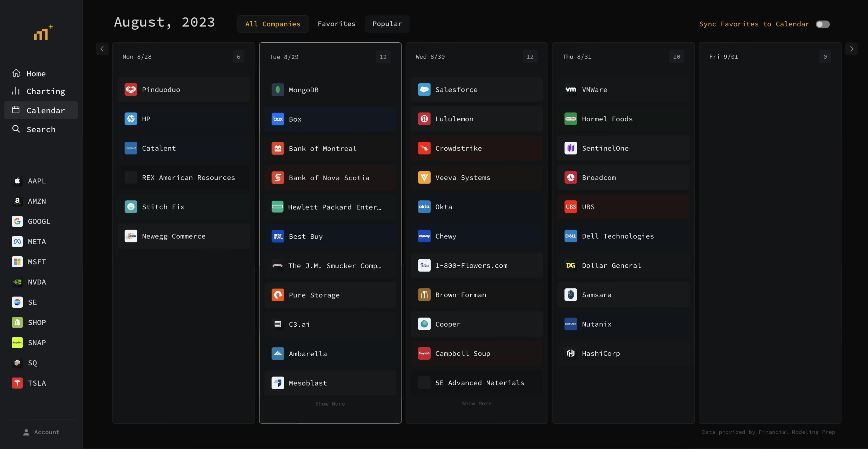
Task: Open Campbell Soup entry
Action: point(477,354)
